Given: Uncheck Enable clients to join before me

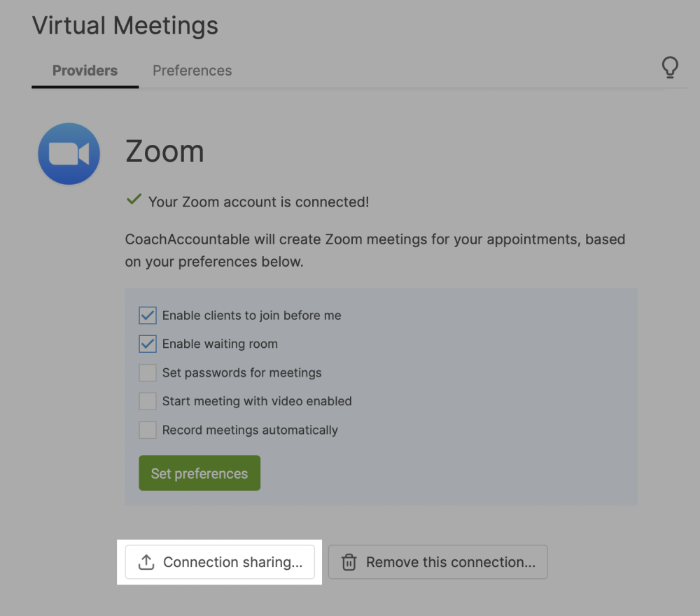Looking at the screenshot, I should pyautogui.click(x=147, y=316).
